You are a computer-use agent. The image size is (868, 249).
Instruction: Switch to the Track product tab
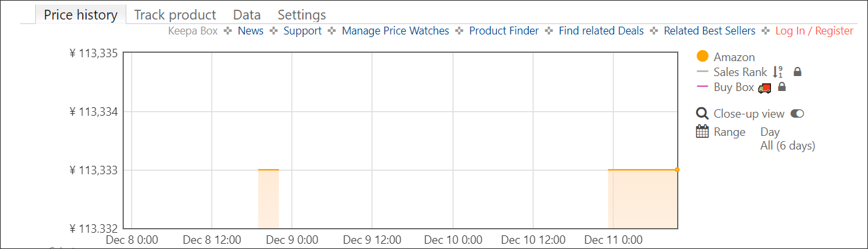tap(175, 14)
